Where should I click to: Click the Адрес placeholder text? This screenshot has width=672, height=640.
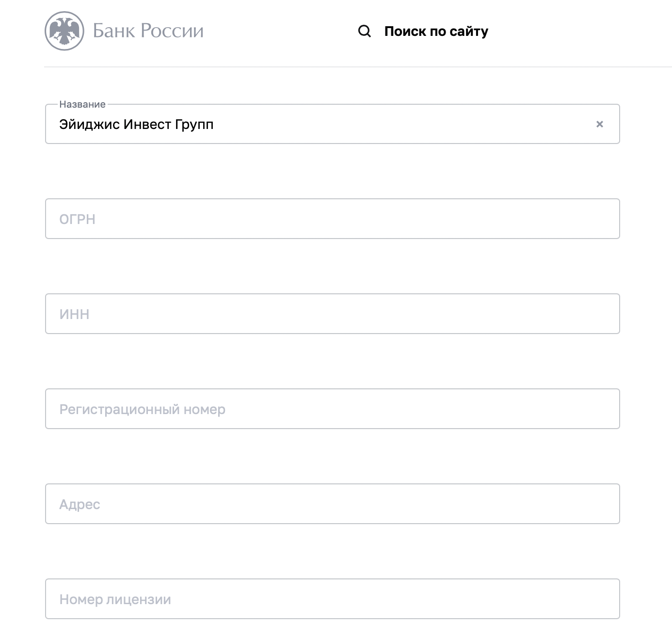click(x=80, y=505)
